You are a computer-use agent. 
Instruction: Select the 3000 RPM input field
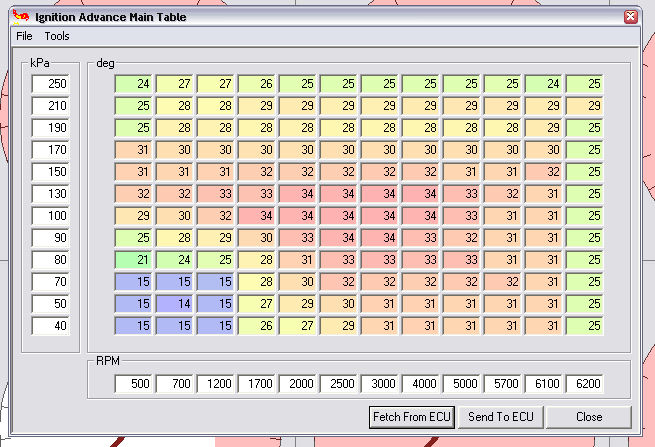click(x=379, y=384)
